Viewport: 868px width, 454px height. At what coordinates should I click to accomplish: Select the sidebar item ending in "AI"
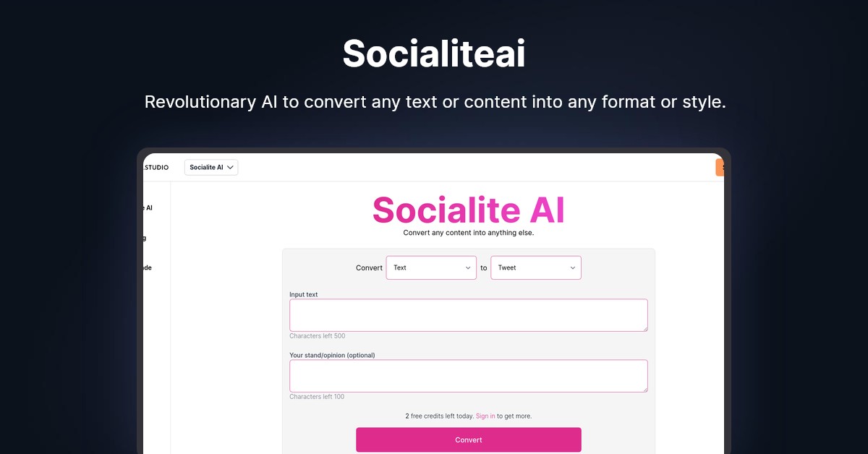click(x=148, y=207)
